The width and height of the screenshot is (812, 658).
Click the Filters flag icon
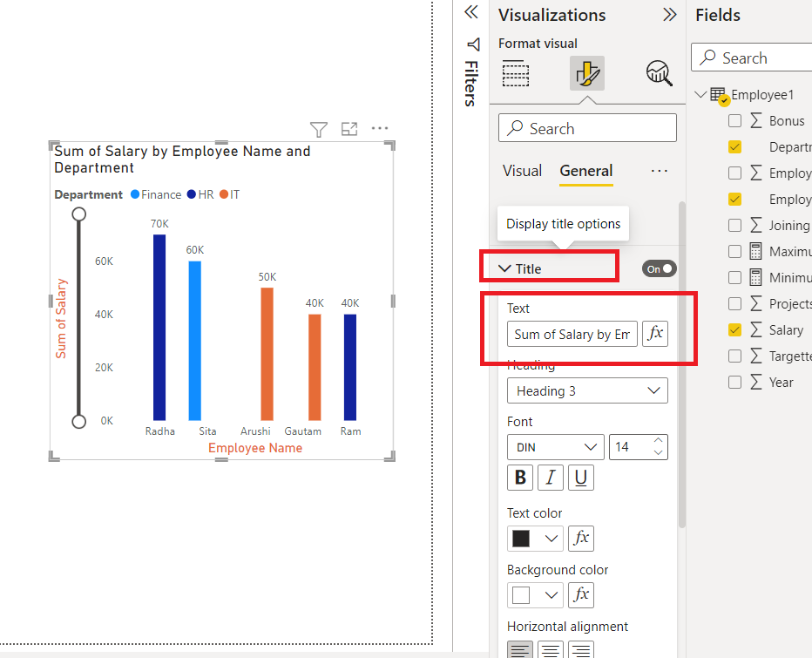tap(471, 44)
